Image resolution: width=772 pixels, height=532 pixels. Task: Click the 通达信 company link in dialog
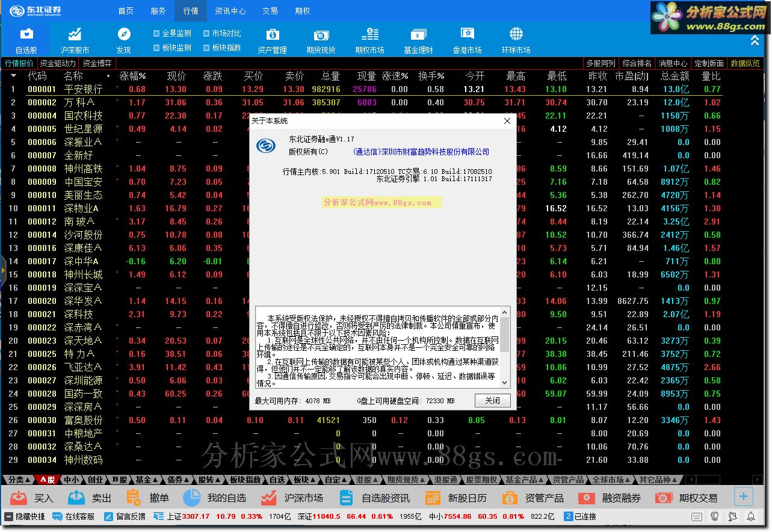421,152
